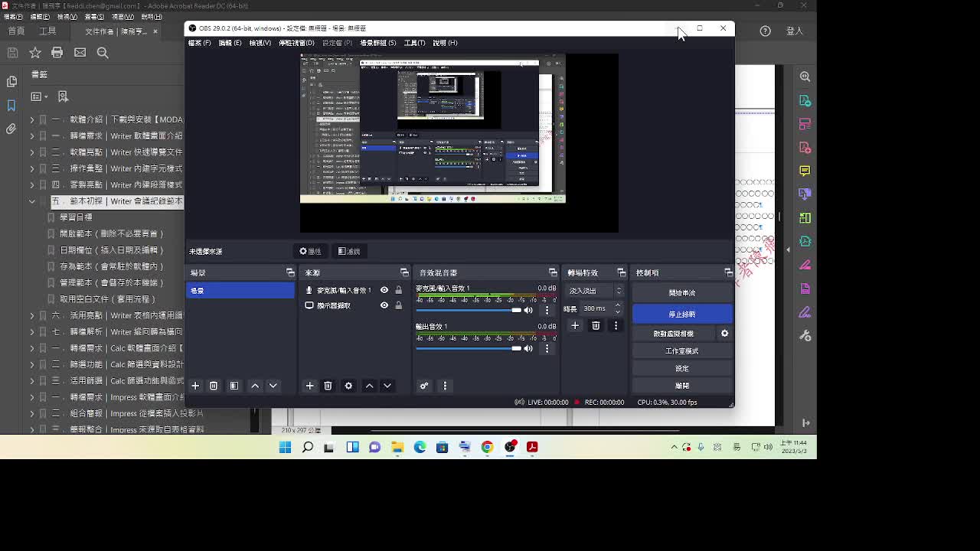The image size is (980, 551).
Task: Add a new scene with the plus icon
Action: 195,386
